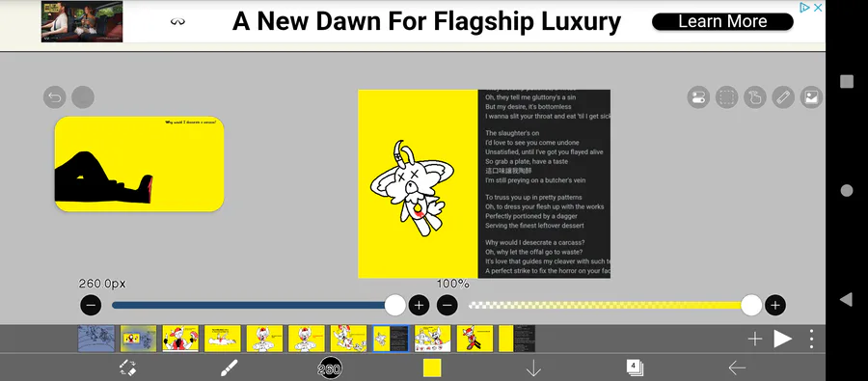Tap the undo arrow button
868x381 pixels.
tap(54, 97)
